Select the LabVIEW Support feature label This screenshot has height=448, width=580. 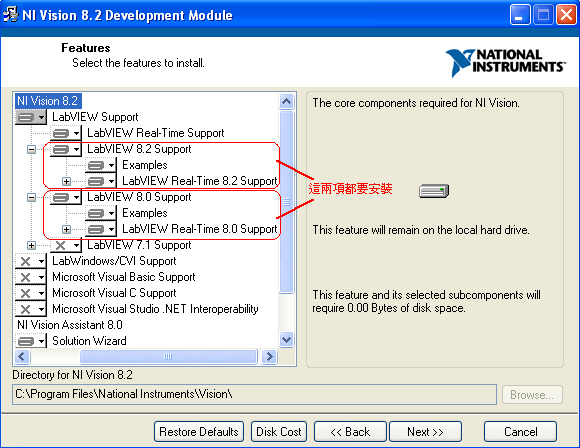95,117
